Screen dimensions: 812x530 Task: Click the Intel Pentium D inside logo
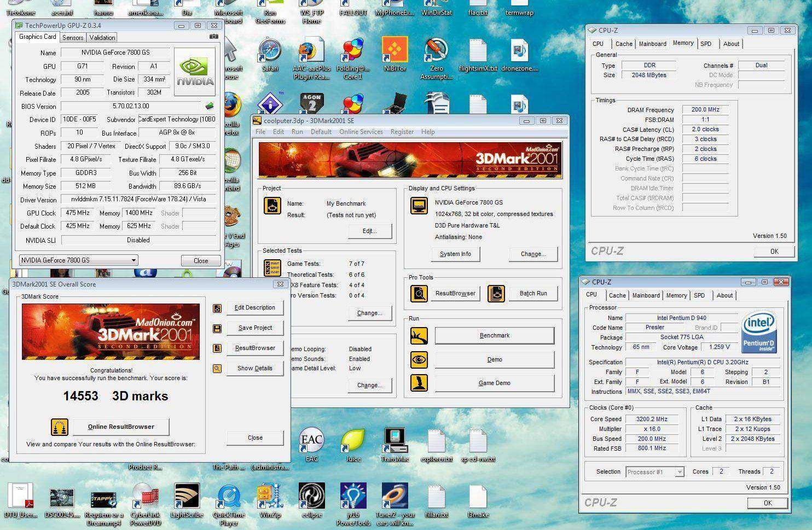(758, 333)
